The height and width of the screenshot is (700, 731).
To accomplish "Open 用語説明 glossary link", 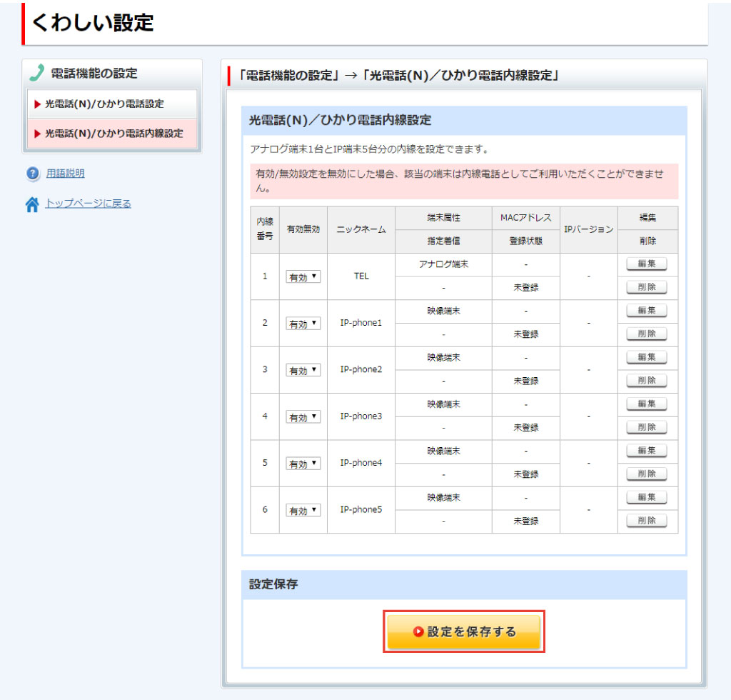I will [65, 174].
